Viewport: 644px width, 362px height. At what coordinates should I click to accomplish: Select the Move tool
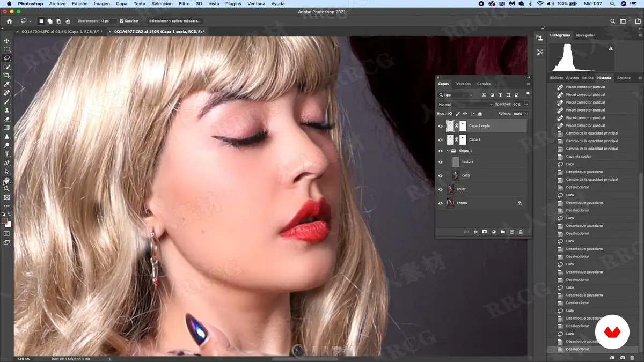(x=7, y=41)
